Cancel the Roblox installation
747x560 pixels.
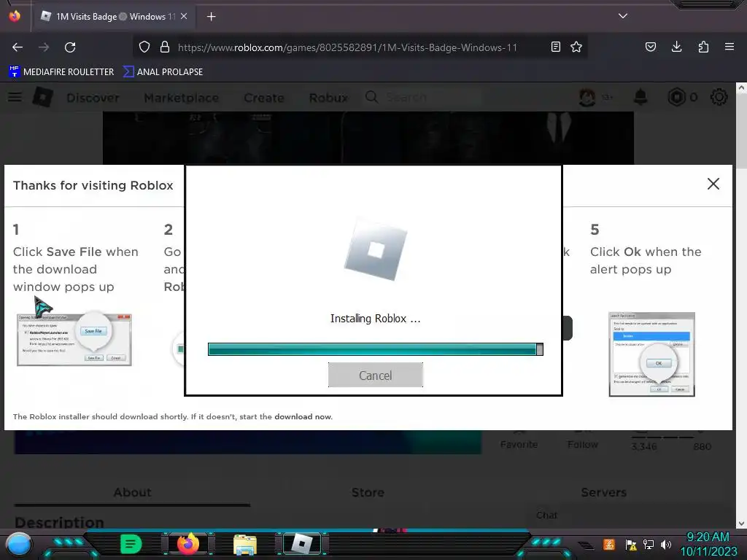(x=376, y=376)
